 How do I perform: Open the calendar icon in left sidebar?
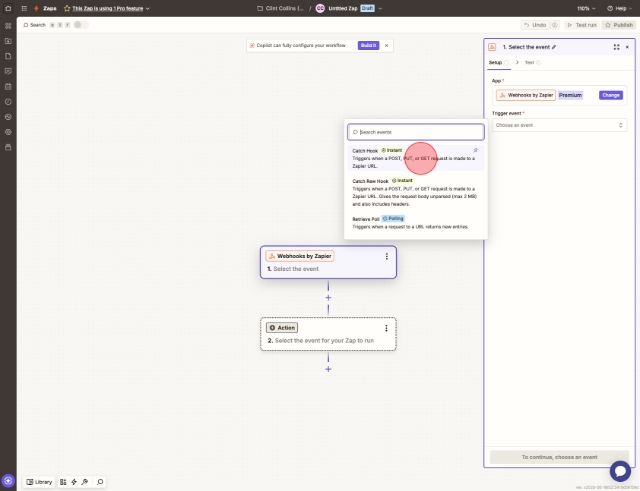8,87
